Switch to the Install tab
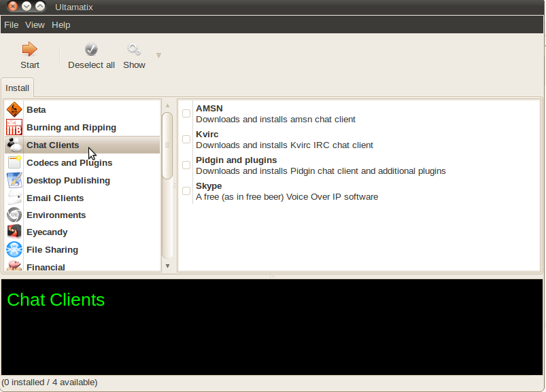The image size is (546, 392). point(17,88)
